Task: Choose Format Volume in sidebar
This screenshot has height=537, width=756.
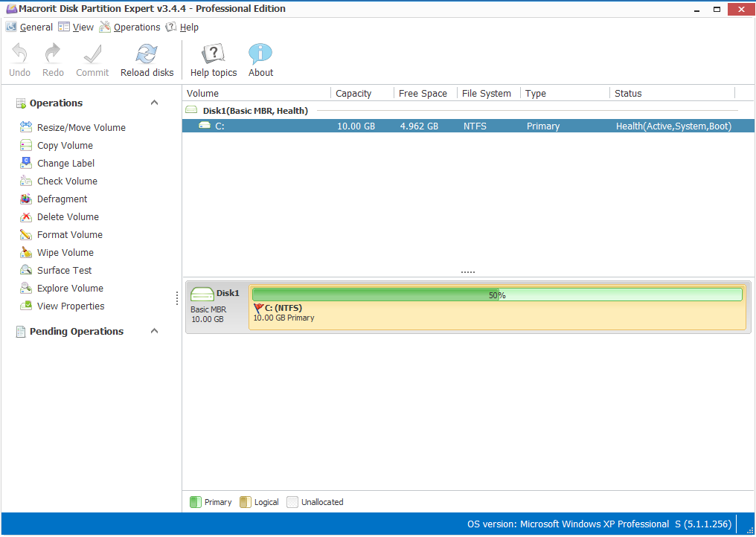Action: pyautogui.click(x=70, y=234)
